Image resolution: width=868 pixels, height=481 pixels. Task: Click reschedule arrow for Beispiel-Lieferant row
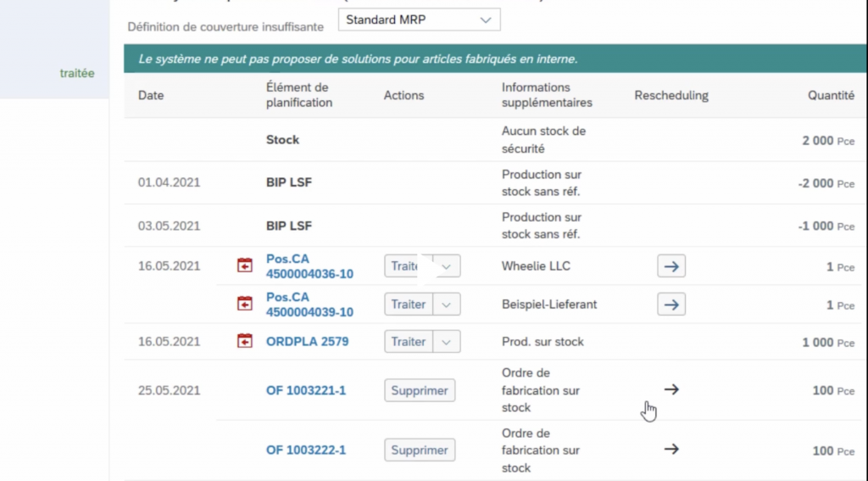click(x=671, y=304)
